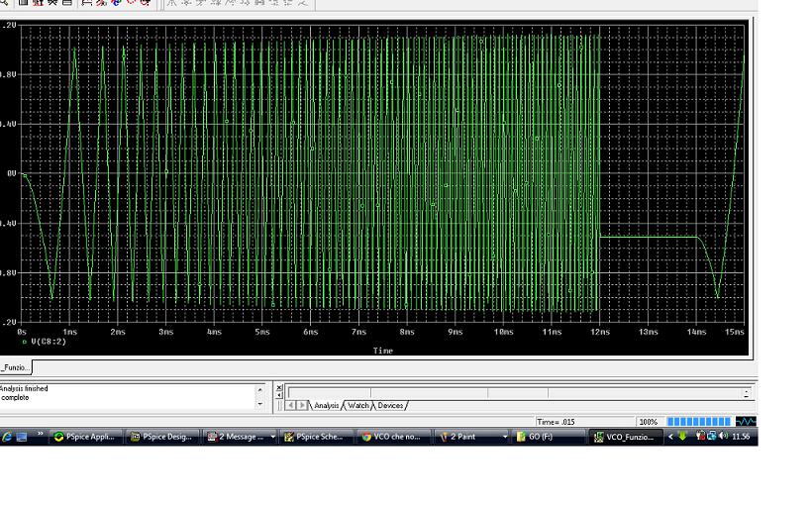The width and height of the screenshot is (812, 507).
Task: Select the _Funzio... plot window tab
Action: pyautogui.click(x=16, y=367)
